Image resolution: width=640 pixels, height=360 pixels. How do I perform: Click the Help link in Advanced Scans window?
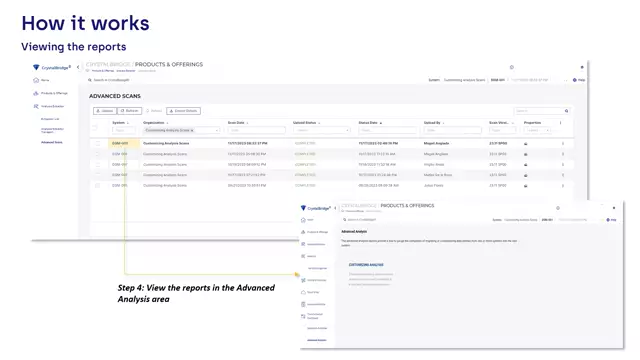pos(579,80)
